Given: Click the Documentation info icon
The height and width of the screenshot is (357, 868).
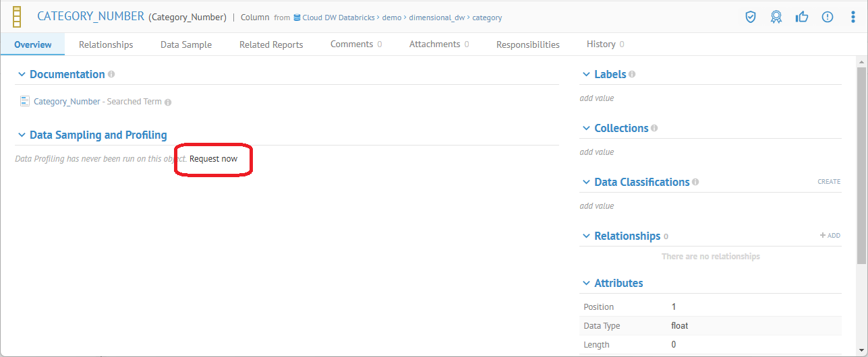Looking at the screenshot, I should coord(111,74).
